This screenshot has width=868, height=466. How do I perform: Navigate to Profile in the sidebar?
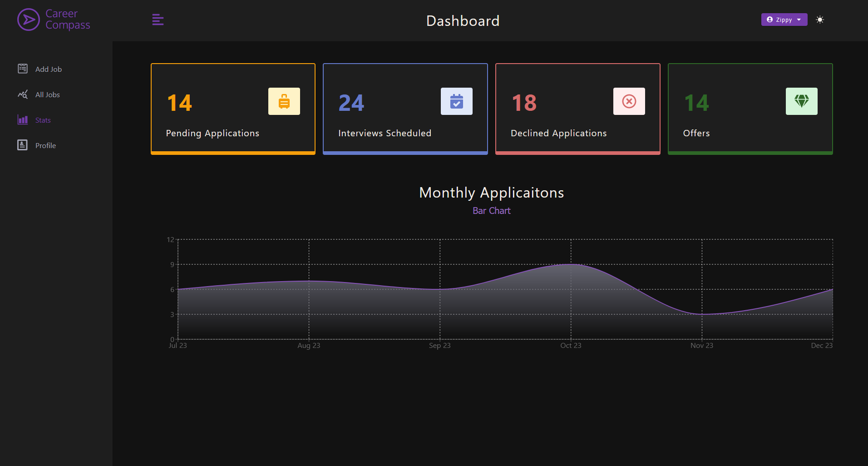point(45,145)
